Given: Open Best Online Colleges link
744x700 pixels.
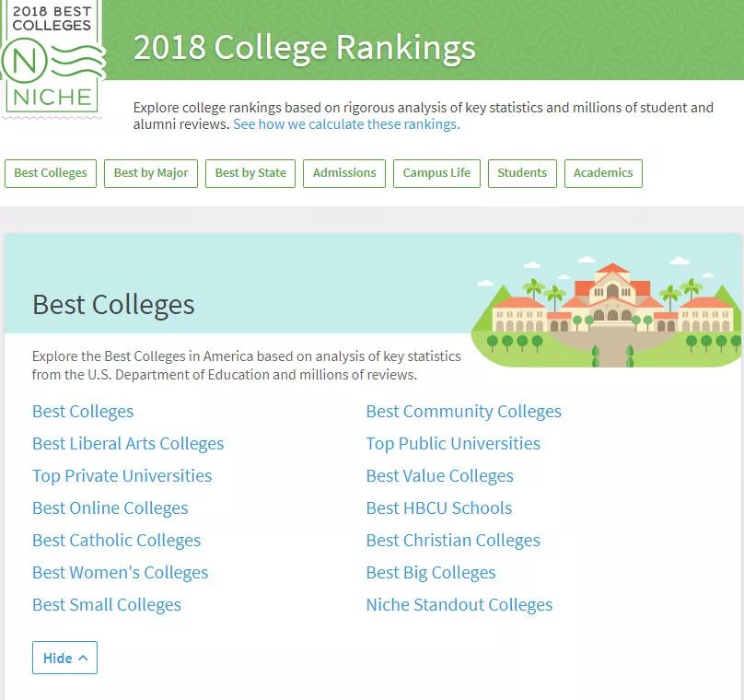Looking at the screenshot, I should [x=110, y=508].
